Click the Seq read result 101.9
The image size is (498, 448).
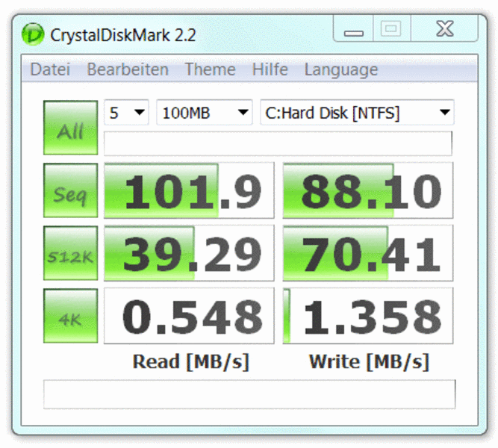tap(189, 190)
